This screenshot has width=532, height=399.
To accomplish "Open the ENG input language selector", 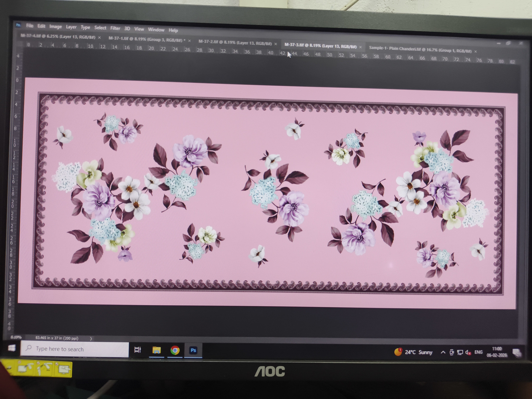I will pos(478,352).
